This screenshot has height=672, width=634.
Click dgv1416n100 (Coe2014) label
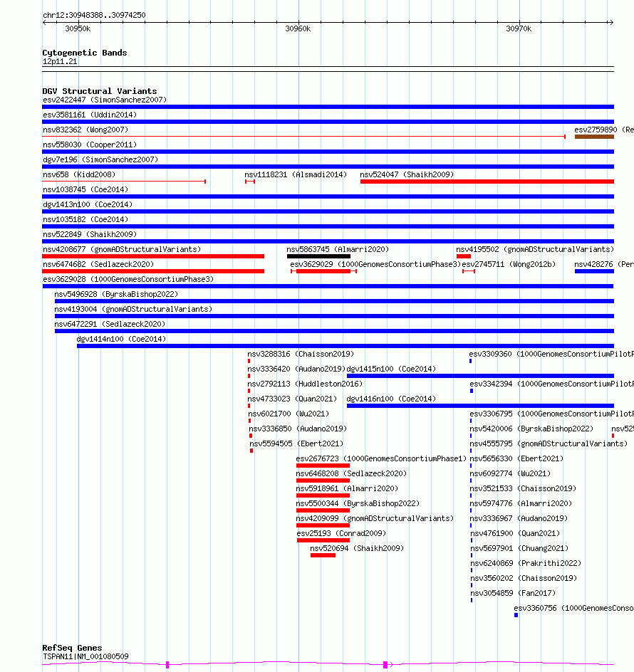(x=391, y=399)
